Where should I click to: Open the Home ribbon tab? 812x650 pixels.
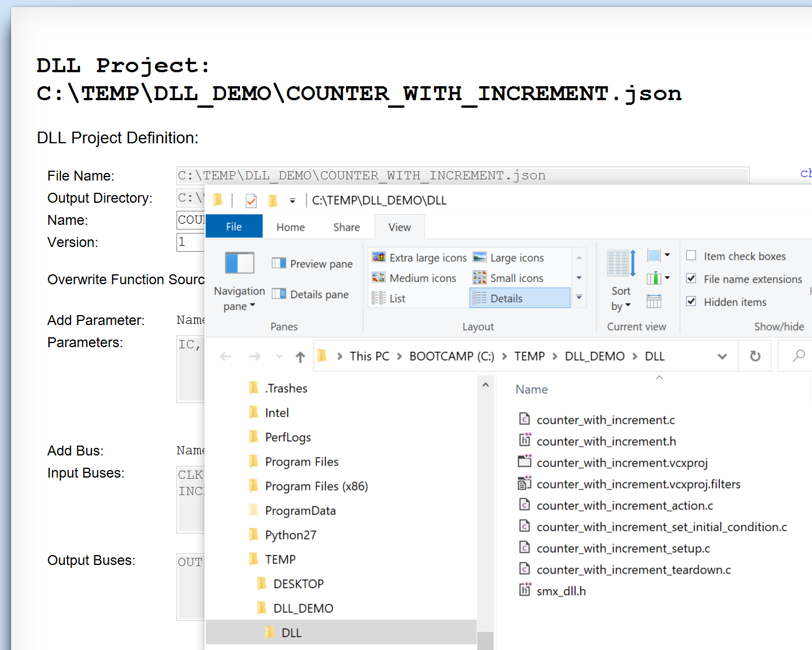click(x=290, y=227)
